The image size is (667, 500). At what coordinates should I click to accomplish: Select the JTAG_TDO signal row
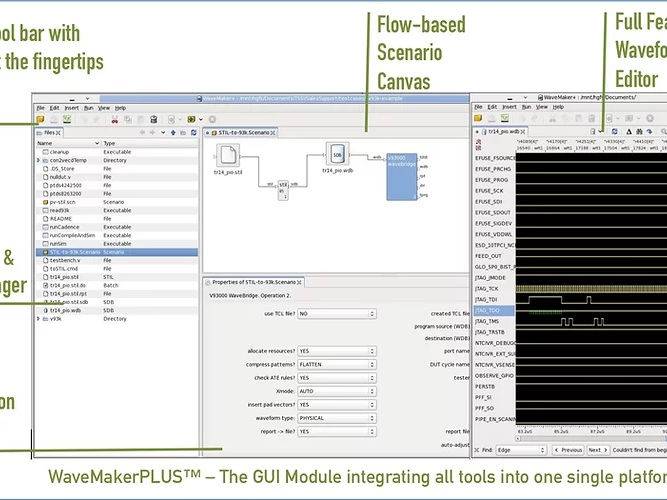point(490,310)
